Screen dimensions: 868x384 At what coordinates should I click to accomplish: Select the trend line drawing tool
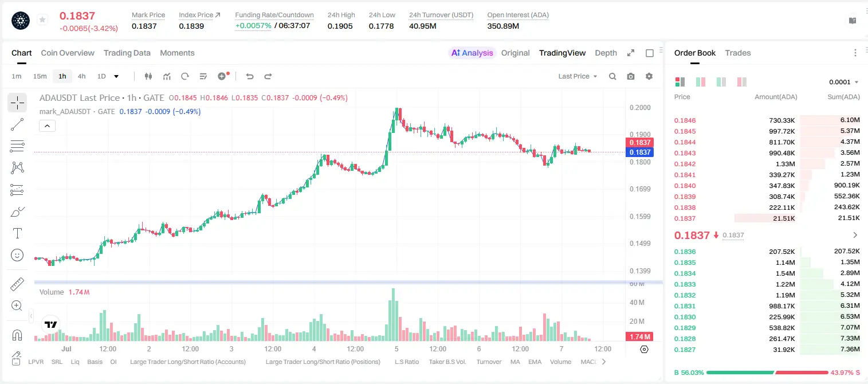point(17,124)
